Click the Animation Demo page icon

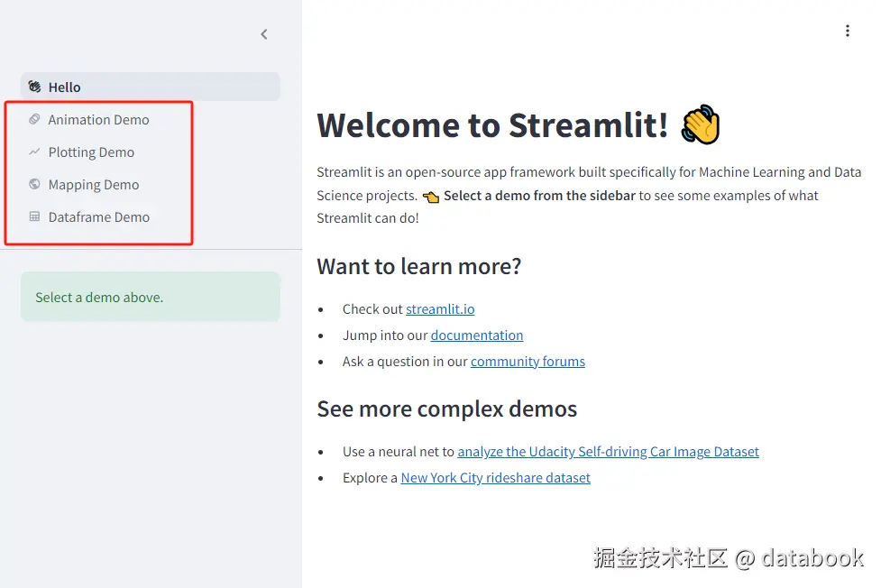(34, 119)
